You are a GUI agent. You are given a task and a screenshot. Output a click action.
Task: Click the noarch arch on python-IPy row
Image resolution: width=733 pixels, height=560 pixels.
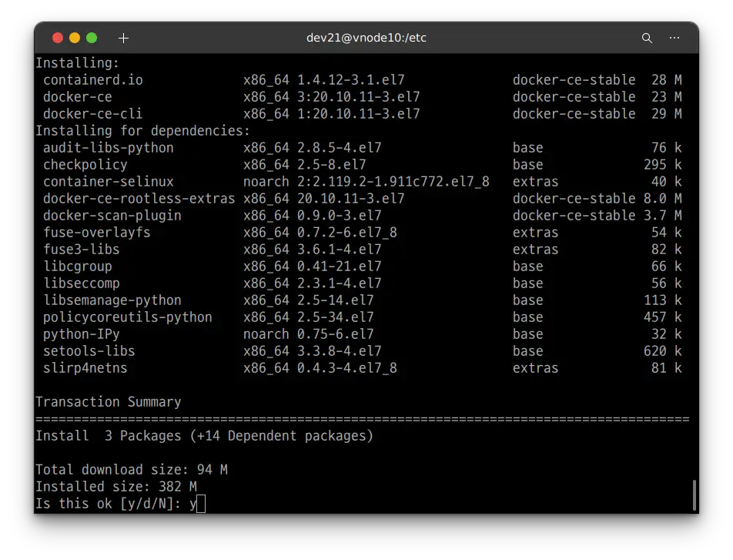266,334
